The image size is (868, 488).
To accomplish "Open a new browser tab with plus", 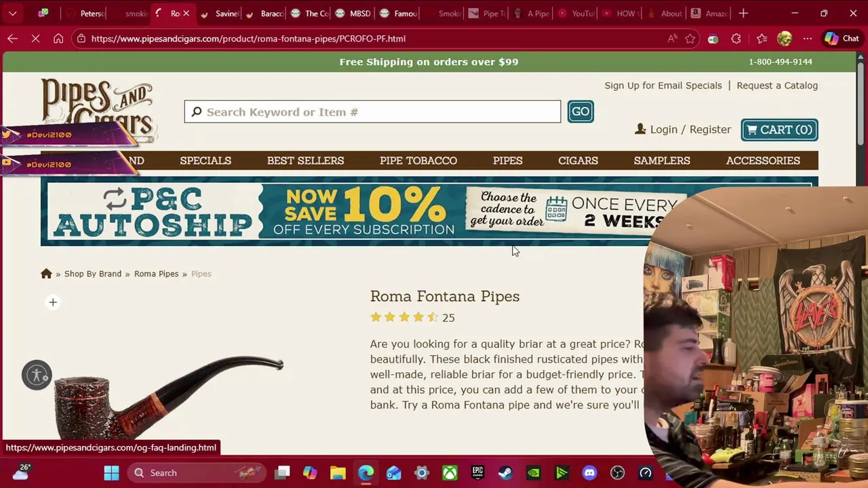I will (x=743, y=13).
